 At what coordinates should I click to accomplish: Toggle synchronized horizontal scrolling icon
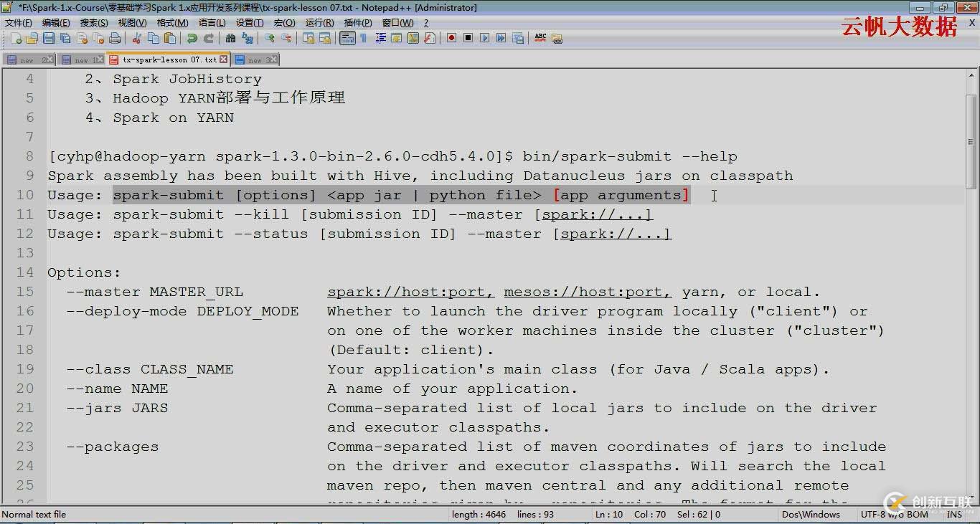point(324,38)
